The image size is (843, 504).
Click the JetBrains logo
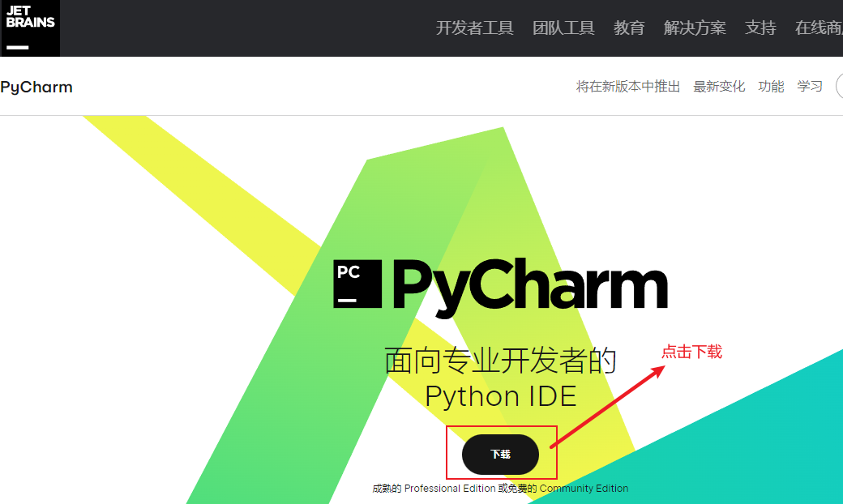[30, 28]
